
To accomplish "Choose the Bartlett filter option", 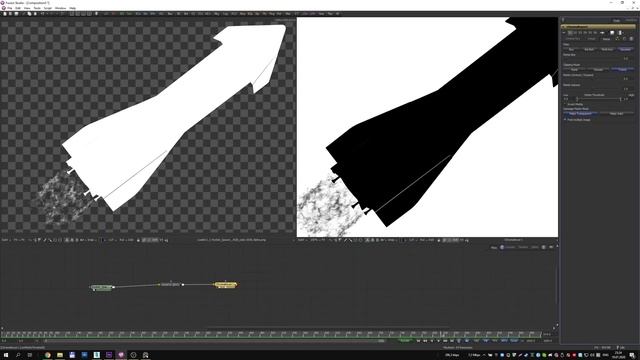I will (589, 49).
